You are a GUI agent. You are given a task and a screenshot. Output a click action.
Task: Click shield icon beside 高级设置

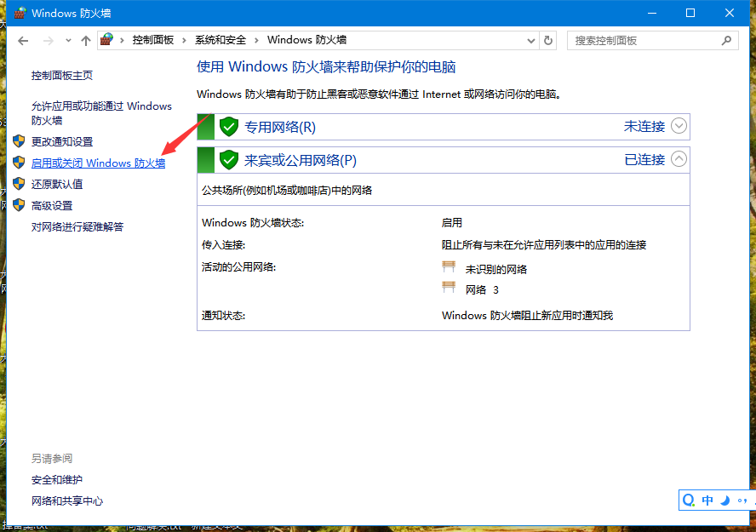(x=19, y=205)
